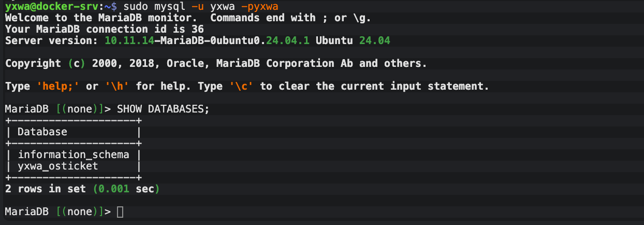Viewport: 644px width, 225px height.
Task: Click the connection id number 36
Action: (197, 29)
